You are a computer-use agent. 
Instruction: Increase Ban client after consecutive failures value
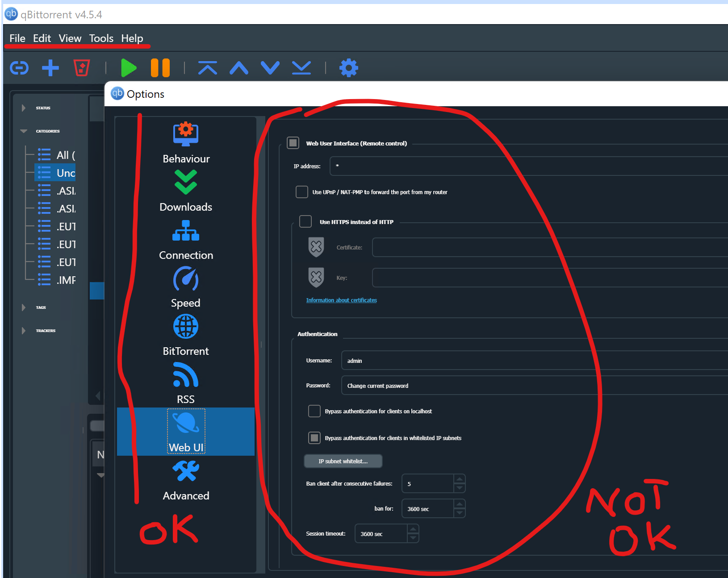click(460, 479)
